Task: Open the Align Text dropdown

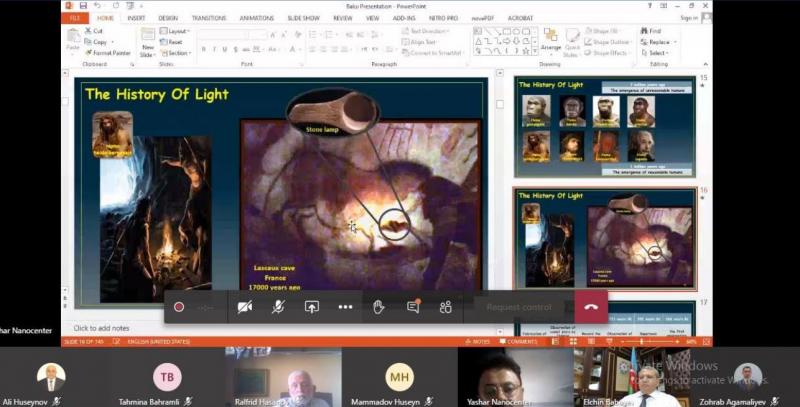Action: point(421,42)
